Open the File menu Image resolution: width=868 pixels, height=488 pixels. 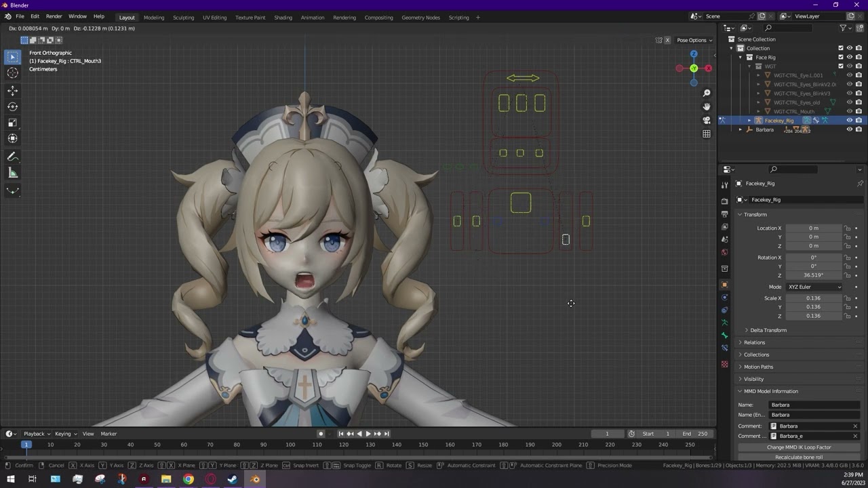[x=20, y=16]
